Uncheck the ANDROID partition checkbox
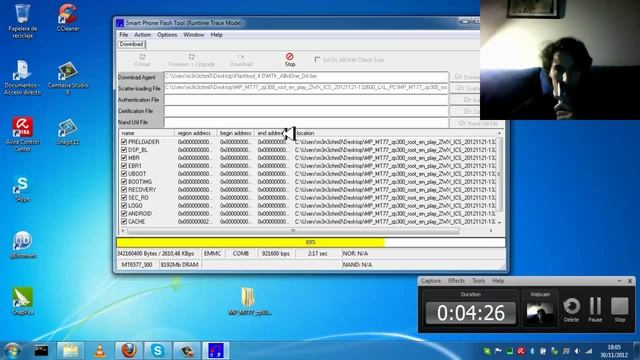640x360 pixels. coord(124,213)
